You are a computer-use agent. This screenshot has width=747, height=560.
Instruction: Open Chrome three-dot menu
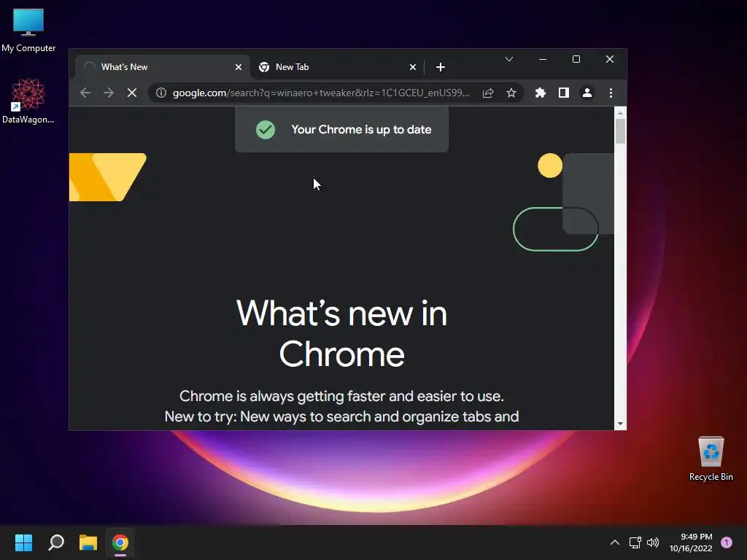pos(611,93)
